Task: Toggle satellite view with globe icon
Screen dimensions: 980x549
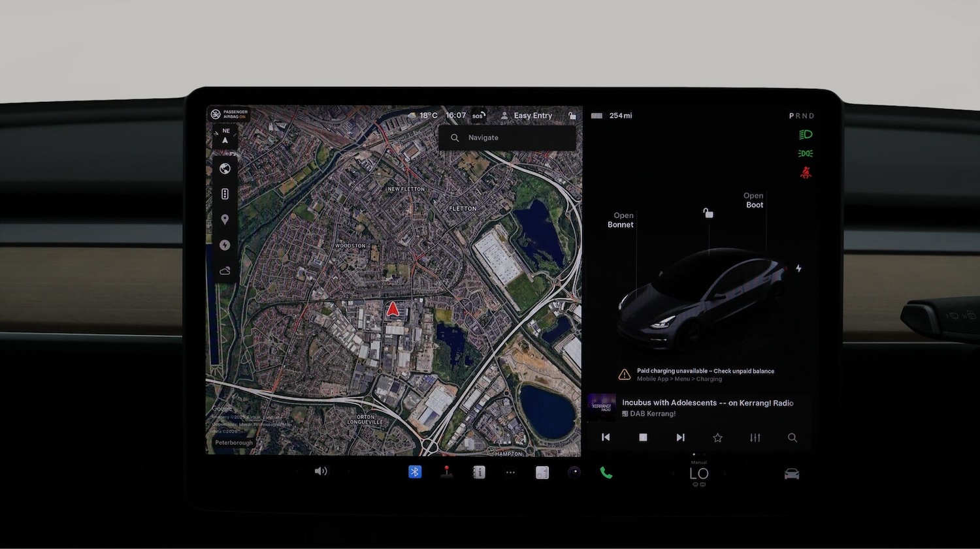Action: [x=225, y=169]
